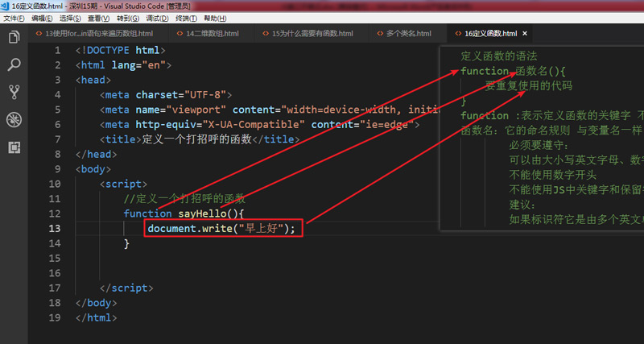Open the 选择(S) menu
Screen dimensions: 644x344
pyautogui.click(x=71, y=18)
